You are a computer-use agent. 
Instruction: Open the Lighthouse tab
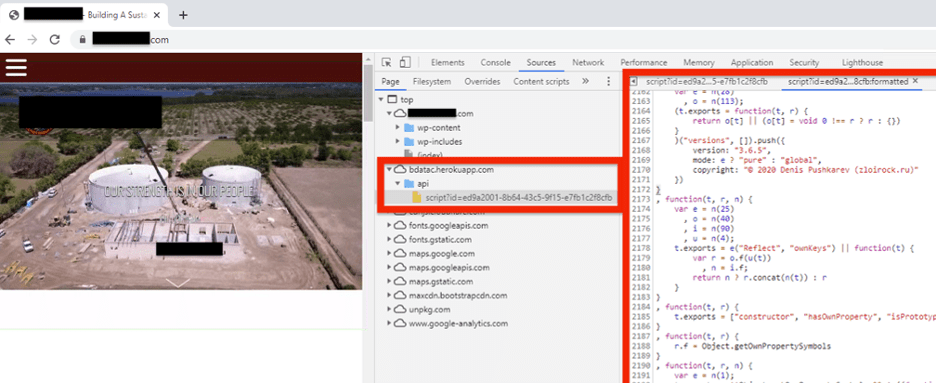click(862, 63)
